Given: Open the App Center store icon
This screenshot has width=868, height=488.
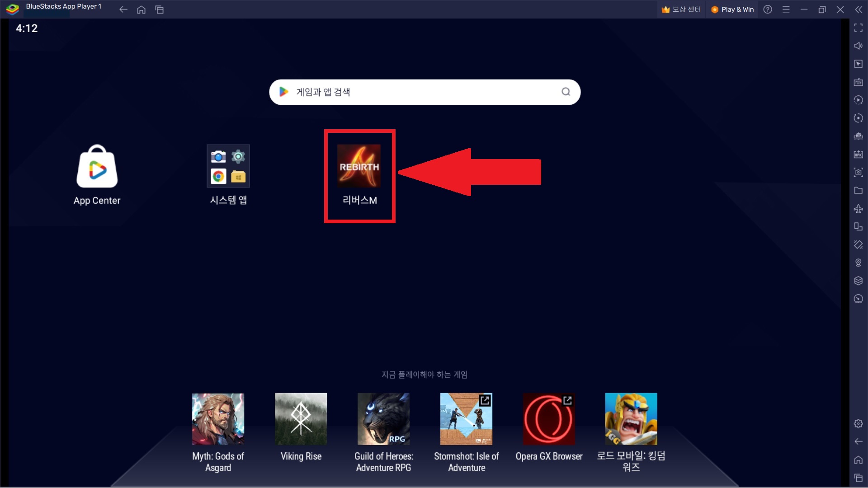Looking at the screenshot, I should (x=97, y=166).
